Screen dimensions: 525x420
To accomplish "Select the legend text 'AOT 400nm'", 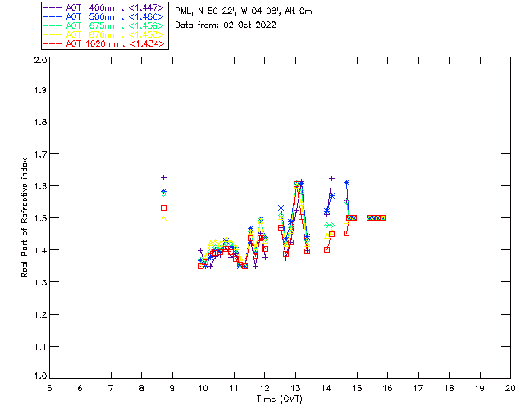I will 91,7.
